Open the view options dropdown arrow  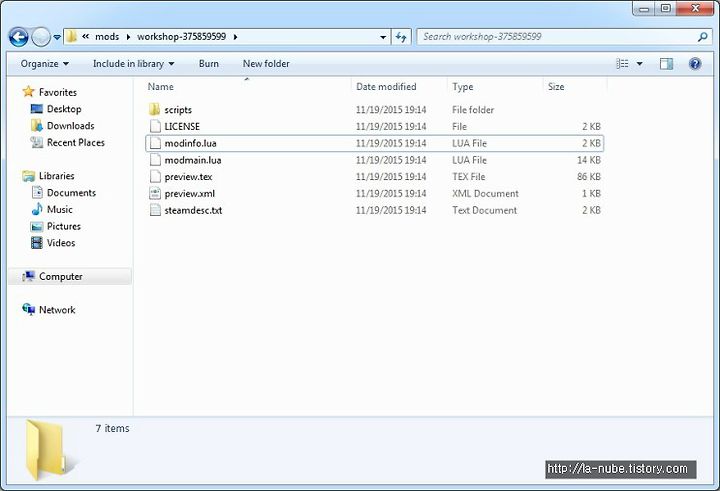(639, 64)
